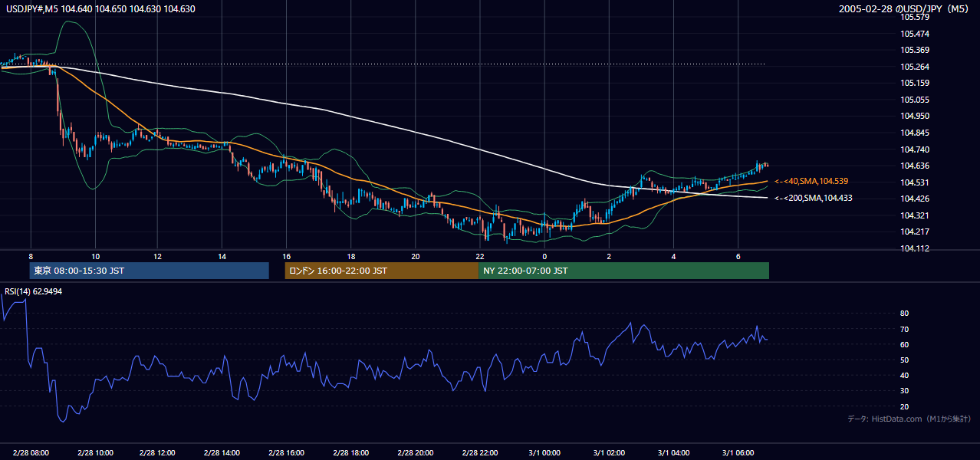This screenshot has height=460, width=980.
Task: Click hour label 14 under price chart
Action: click(x=222, y=256)
